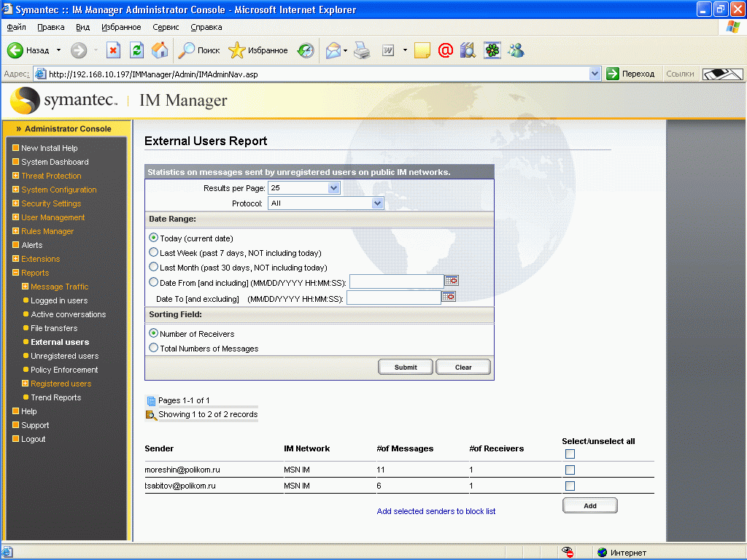Open the Сервис menu
Viewport: 747px width, 560px height.
pos(166,27)
